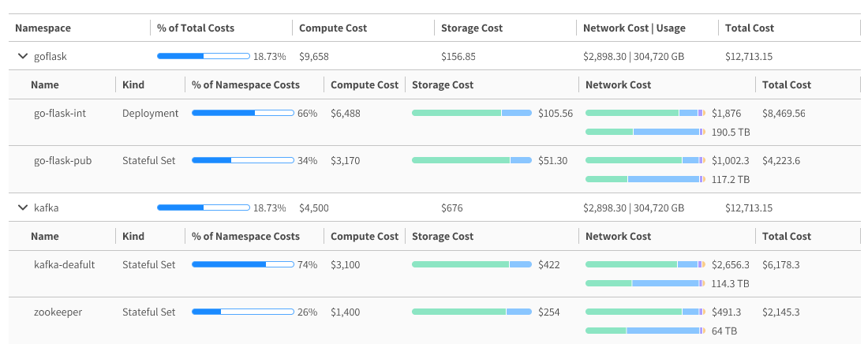Sort by % of Total Costs header
The image size is (868, 344).
pos(196,28)
